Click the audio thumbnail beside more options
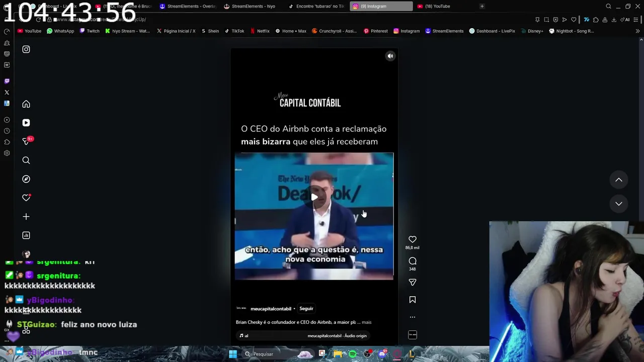The height and width of the screenshot is (362, 644). pyautogui.click(x=413, y=335)
